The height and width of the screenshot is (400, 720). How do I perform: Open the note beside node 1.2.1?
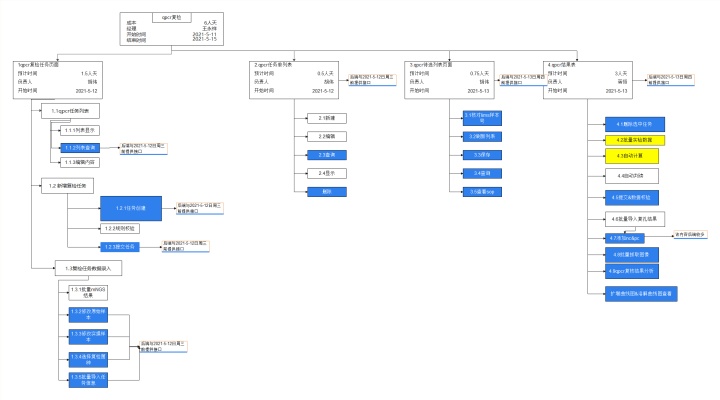coord(200,208)
